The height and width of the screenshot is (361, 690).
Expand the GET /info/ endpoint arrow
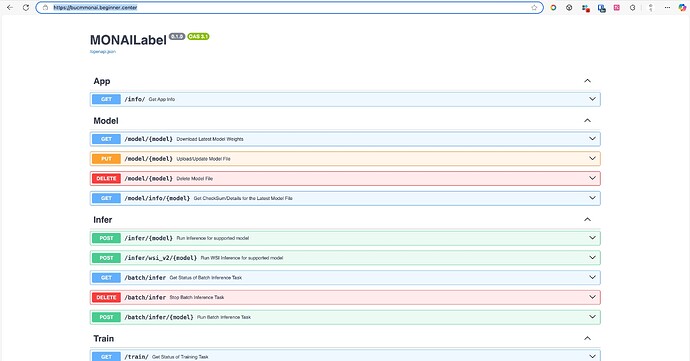click(592, 99)
